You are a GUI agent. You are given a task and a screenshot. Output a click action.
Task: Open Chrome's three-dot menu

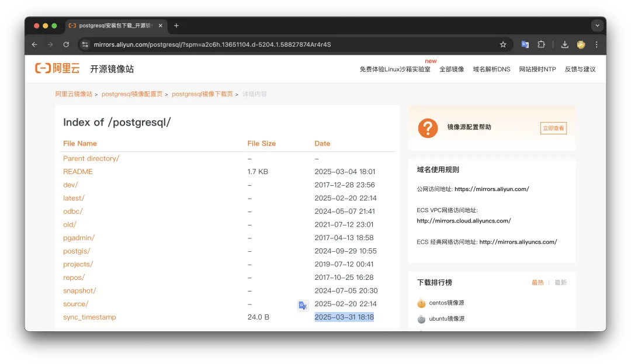click(x=597, y=44)
